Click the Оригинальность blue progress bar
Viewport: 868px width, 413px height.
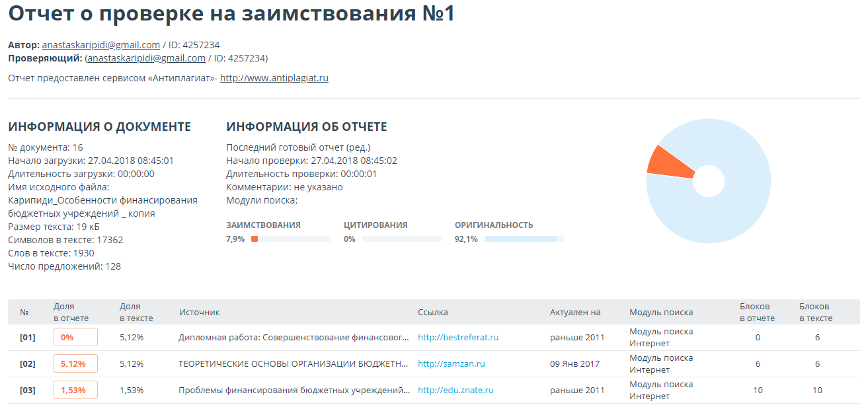tap(523, 239)
